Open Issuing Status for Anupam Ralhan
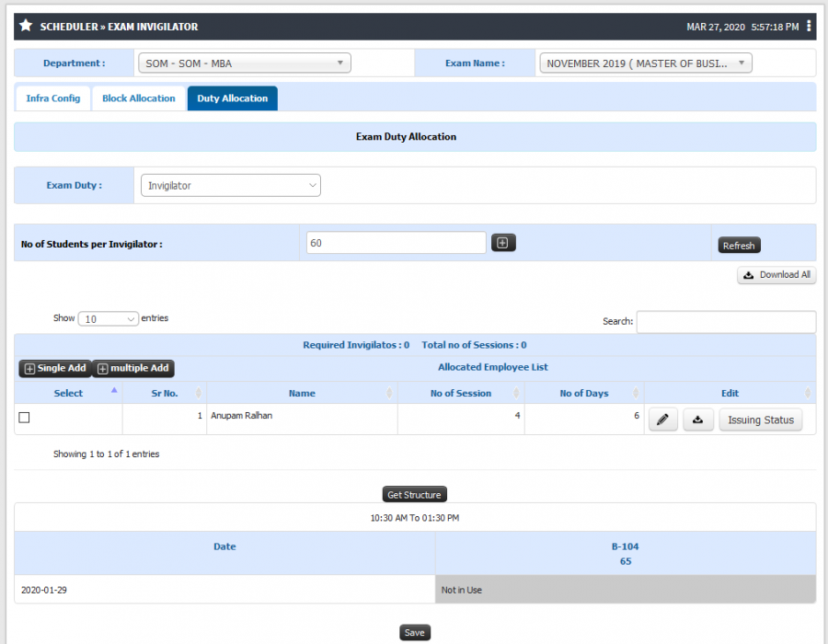This screenshot has height=644, width=828. (761, 420)
